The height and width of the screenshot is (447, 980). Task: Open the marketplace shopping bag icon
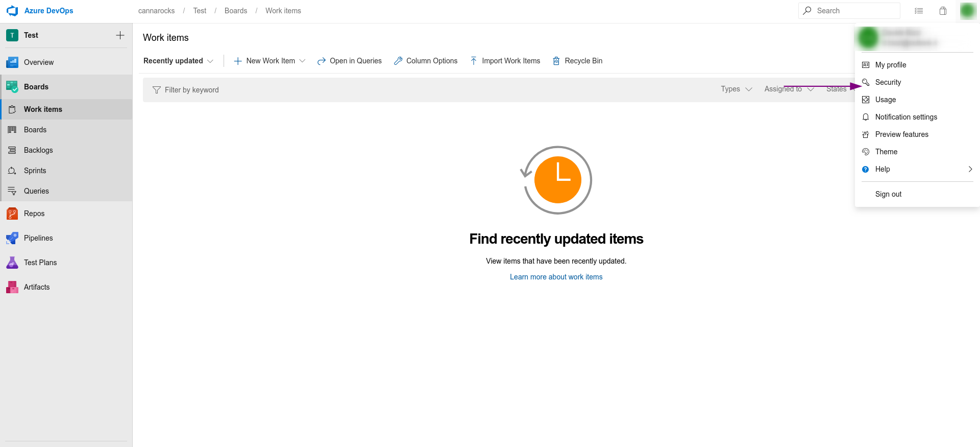[x=943, y=11]
